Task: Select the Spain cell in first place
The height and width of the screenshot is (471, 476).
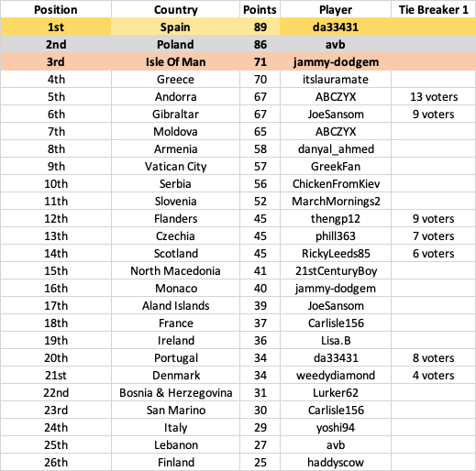Action: point(175,27)
